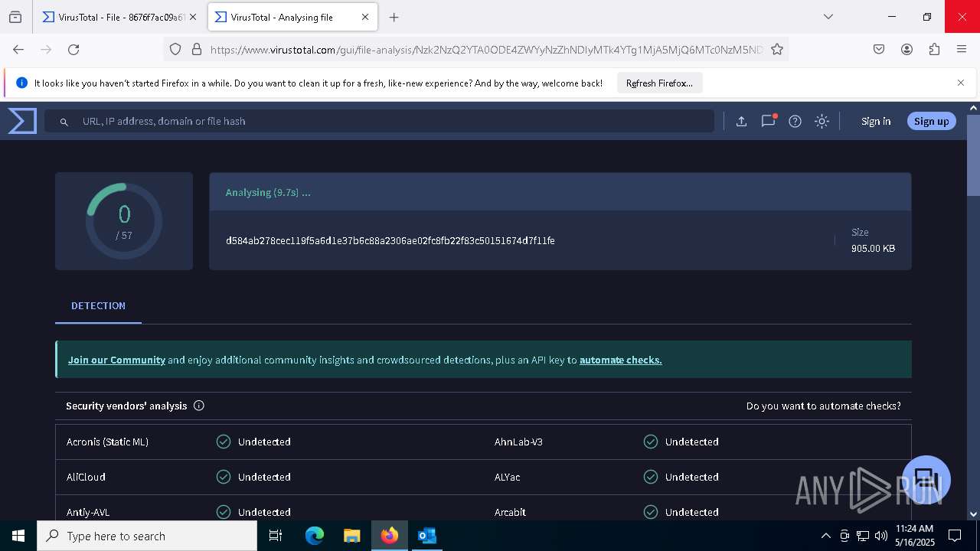Screen dimensions: 980x551
Task: Click the Sign up button
Action: tap(931, 121)
